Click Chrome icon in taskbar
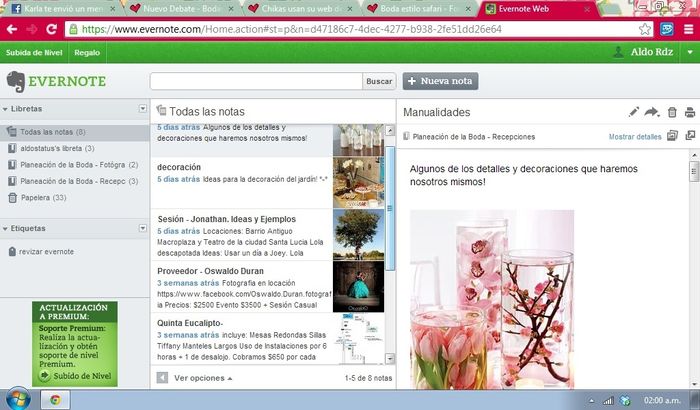 (x=55, y=400)
